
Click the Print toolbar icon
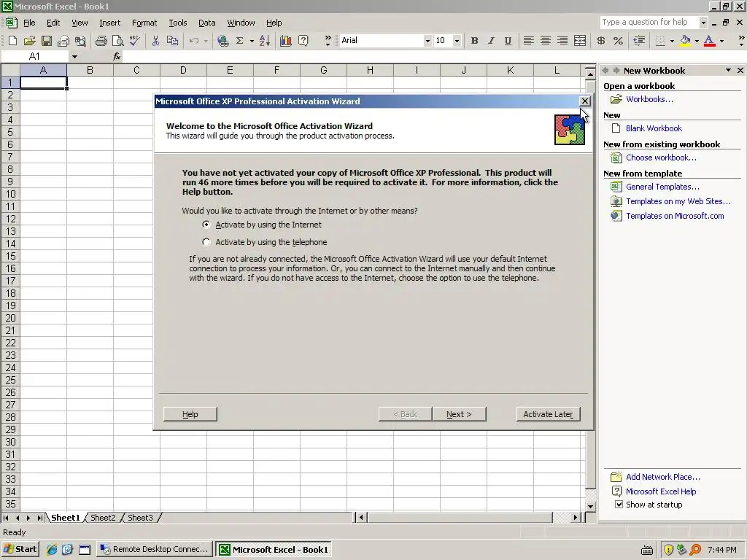pos(101,41)
